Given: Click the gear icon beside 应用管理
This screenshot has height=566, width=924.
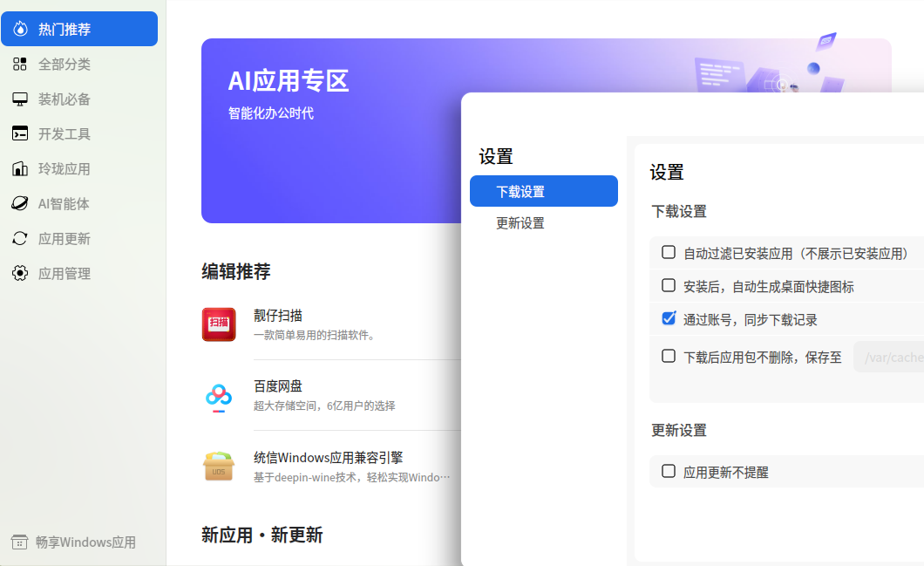Looking at the screenshot, I should (20, 273).
